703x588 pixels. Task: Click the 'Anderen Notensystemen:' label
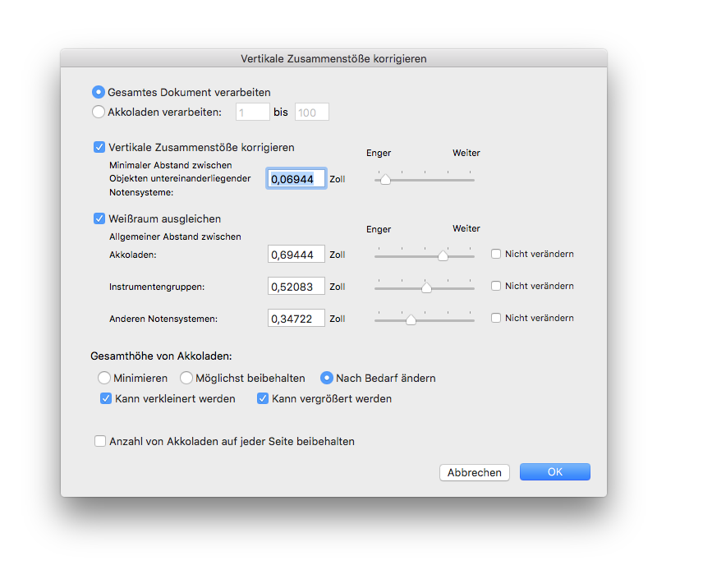[163, 319]
